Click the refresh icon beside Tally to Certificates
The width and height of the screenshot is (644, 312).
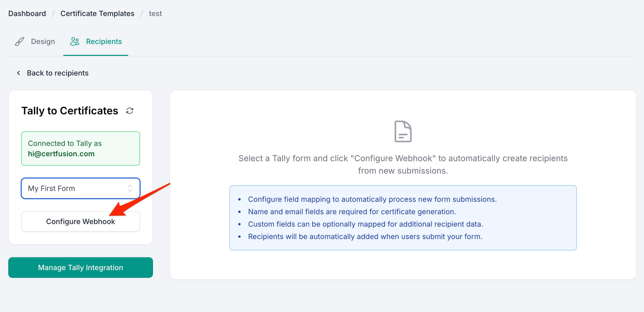[129, 111]
